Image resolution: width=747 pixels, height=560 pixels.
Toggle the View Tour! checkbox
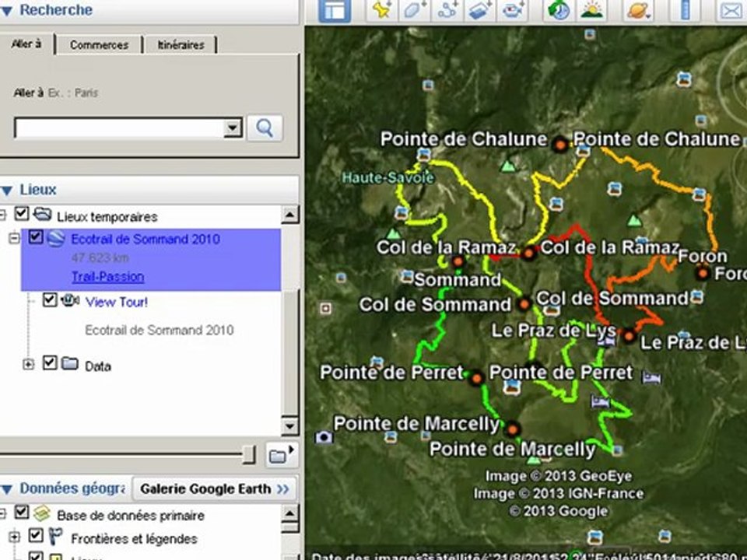[x=50, y=299]
